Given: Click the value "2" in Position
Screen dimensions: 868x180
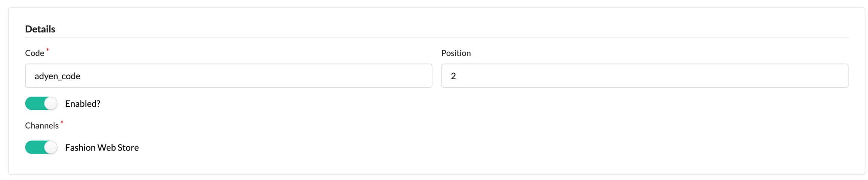Looking at the screenshot, I should pos(453,76).
